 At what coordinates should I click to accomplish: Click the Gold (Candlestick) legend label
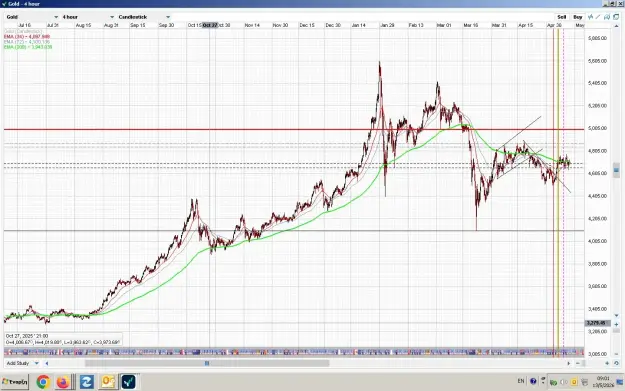point(23,31)
